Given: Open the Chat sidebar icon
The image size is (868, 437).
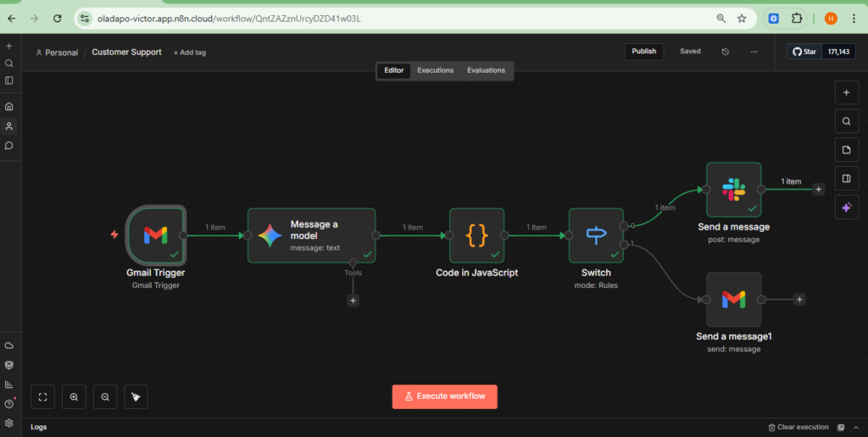Looking at the screenshot, I should pos(8,146).
